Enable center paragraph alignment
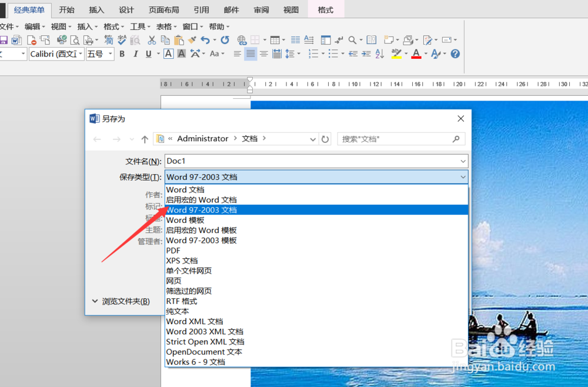Viewport: 588px width, 387px height. (249, 54)
